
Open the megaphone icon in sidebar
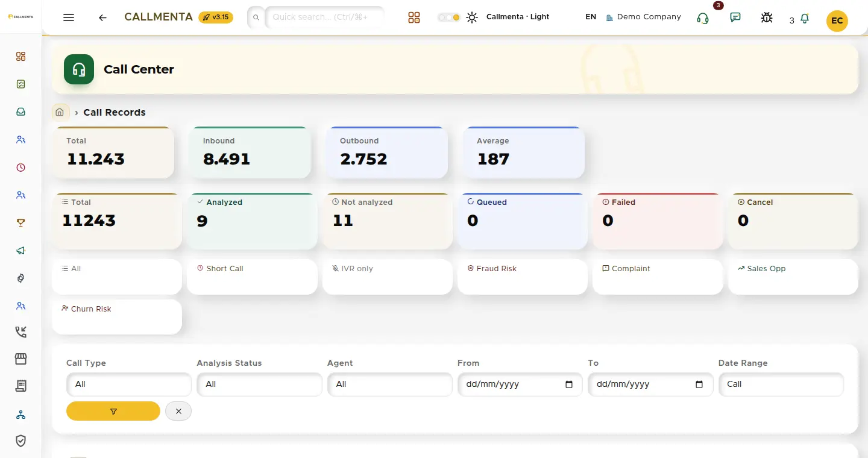(21, 251)
